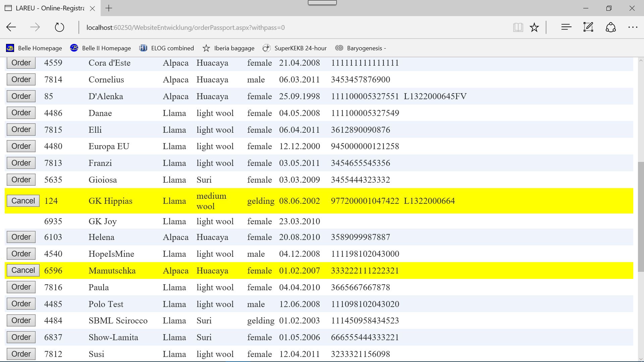
Task: Select the chip number 333222111222321
Action: 365,270
